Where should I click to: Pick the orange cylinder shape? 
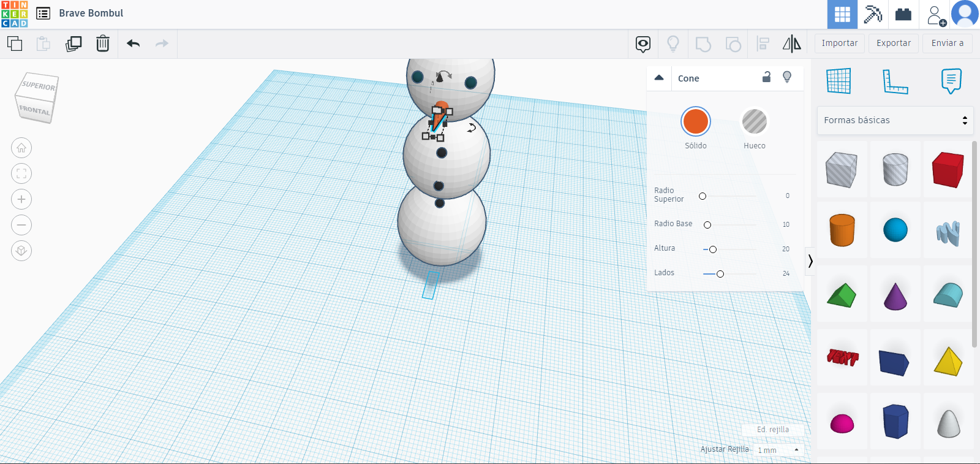click(842, 230)
